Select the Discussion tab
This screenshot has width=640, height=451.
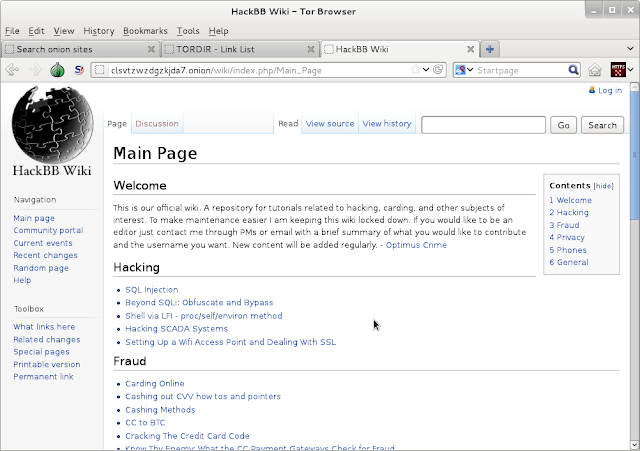coord(157,124)
